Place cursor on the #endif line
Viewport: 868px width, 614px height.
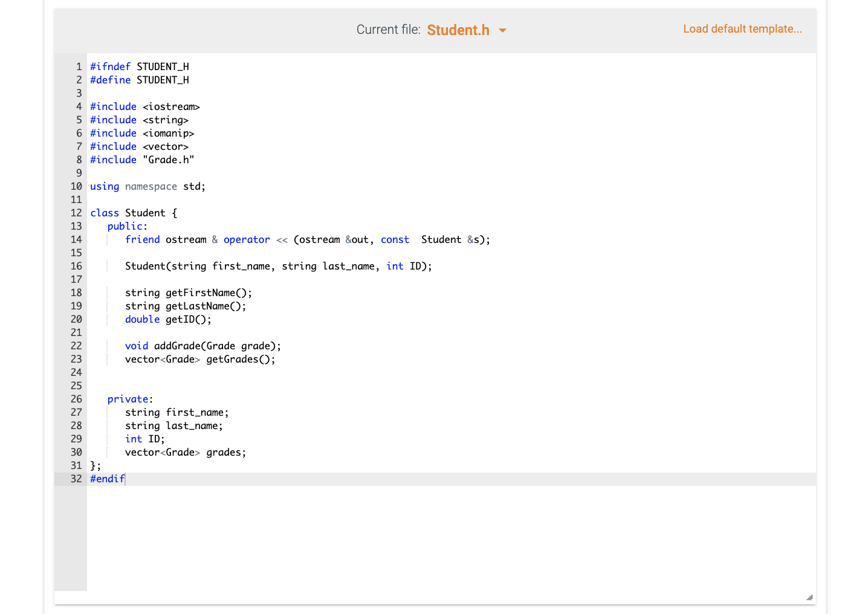point(107,479)
